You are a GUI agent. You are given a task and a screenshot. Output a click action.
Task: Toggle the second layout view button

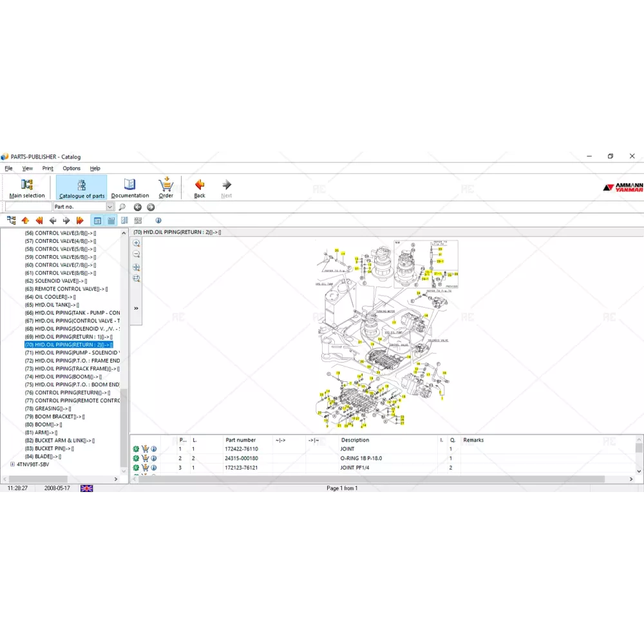coord(111,220)
